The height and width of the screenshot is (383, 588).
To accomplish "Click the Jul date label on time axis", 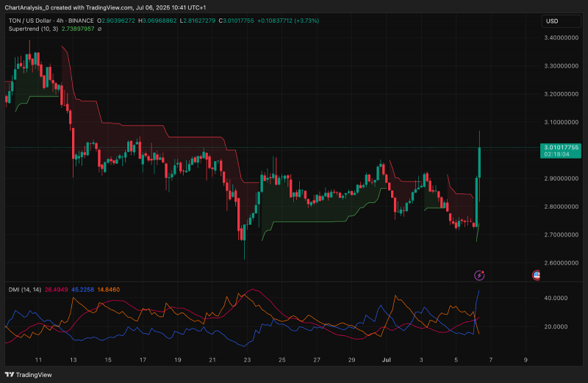I will point(387,359).
